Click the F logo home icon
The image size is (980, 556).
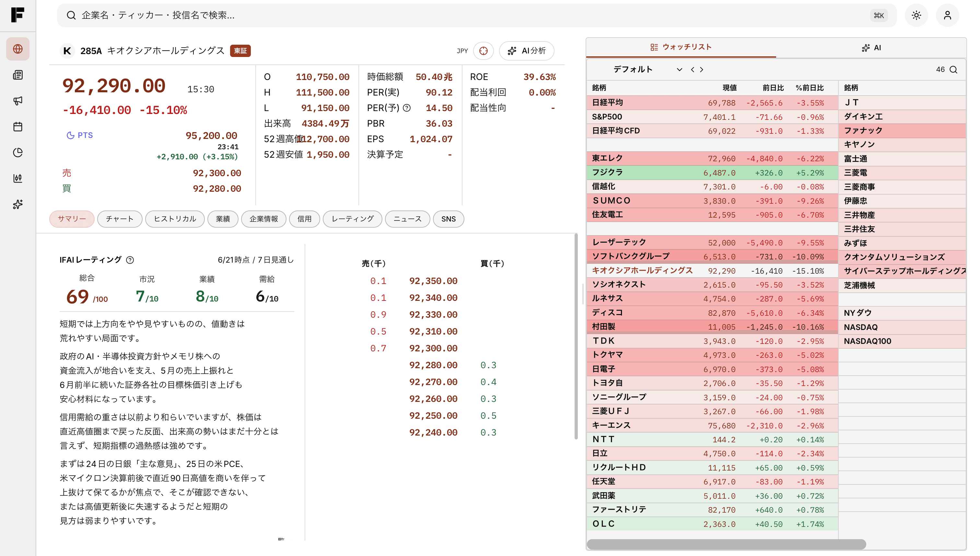point(17,15)
